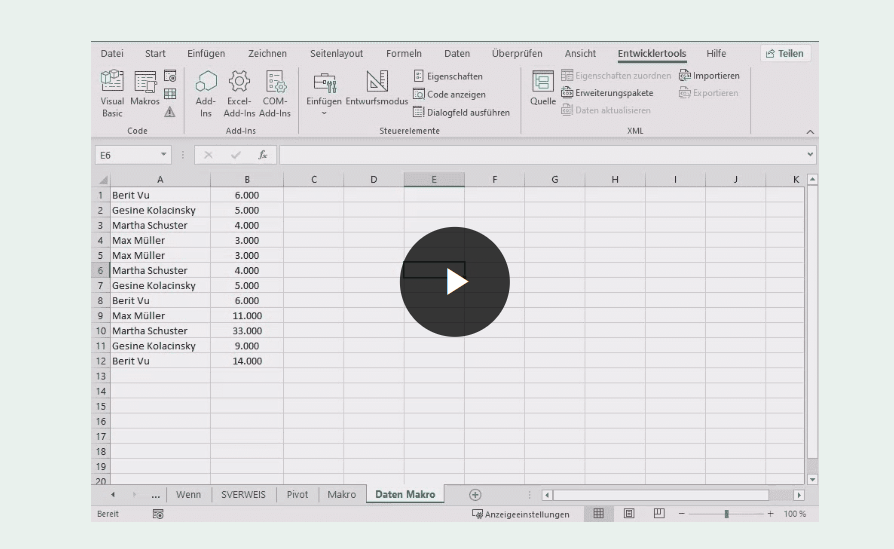The image size is (894, 549).
Task: Select cell B10 showing 33.000
Action: tap(247, 331)
